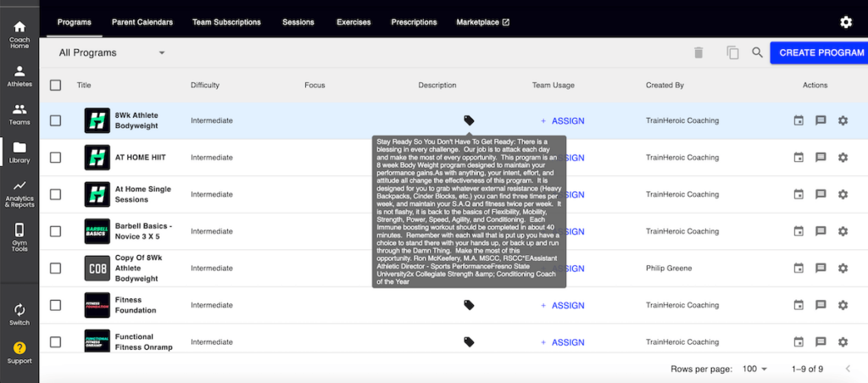The height and width of the screenshot is (383, 868).
Task: Open the Teams sidebar section
Action: click(19, 114)
